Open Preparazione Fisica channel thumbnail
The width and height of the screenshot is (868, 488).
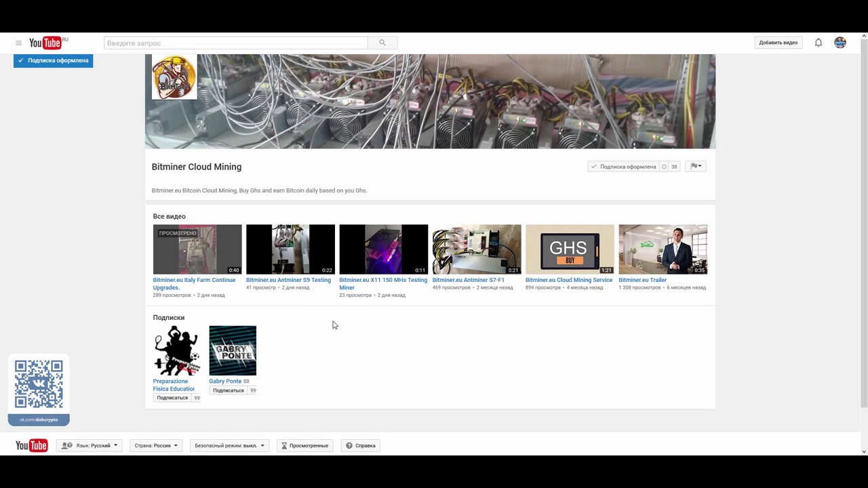[176, 350]
